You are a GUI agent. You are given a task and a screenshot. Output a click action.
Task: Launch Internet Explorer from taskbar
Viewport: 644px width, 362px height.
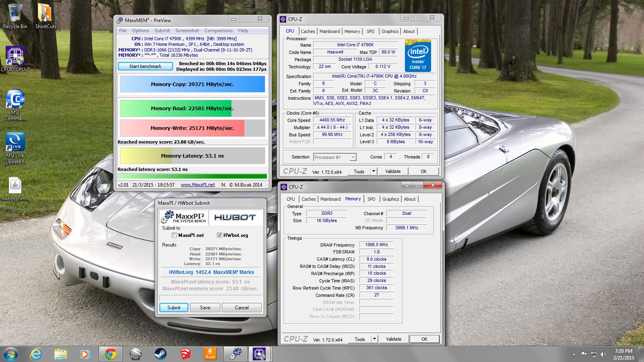coord(36,354)
